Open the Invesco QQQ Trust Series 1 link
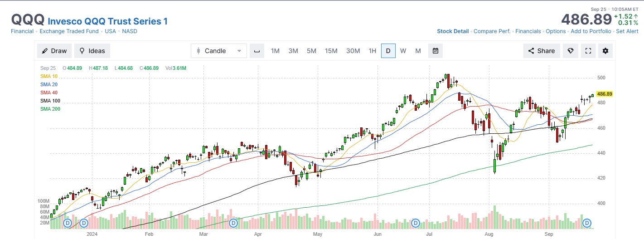Screen dimensions: 644x239 tap(107, 21)
